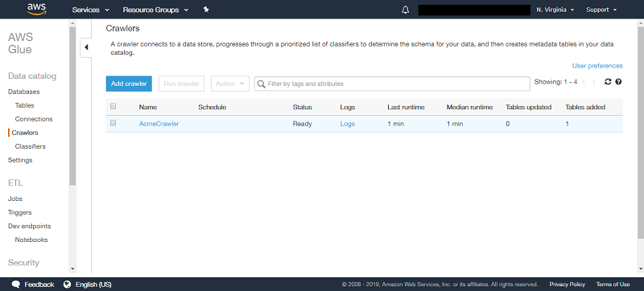Click the Data catalog section heading
Image resolution: width=644 pixels, height=291 pixels.
pyautogui.click(x=32, y=76)
